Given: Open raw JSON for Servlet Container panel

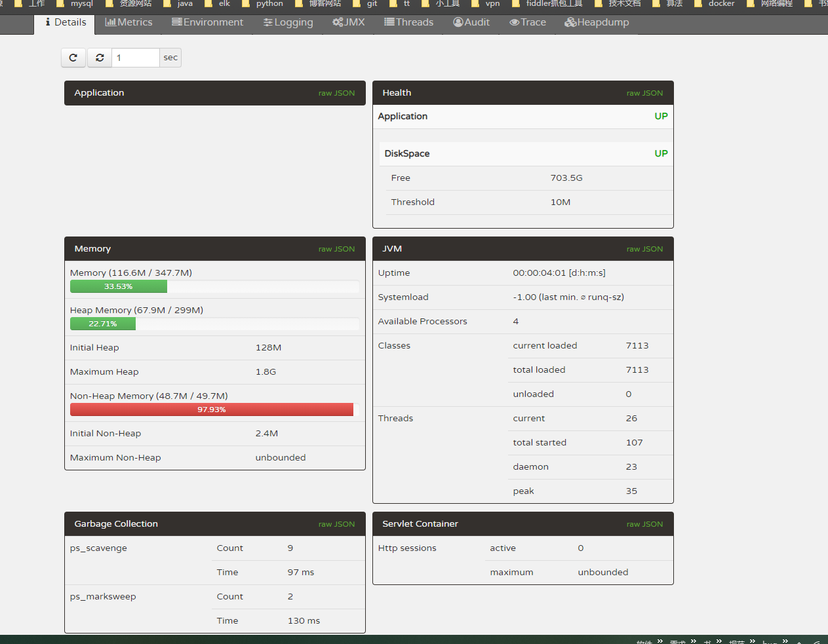Looking at the screenshot, I should [x=644, y=524].
